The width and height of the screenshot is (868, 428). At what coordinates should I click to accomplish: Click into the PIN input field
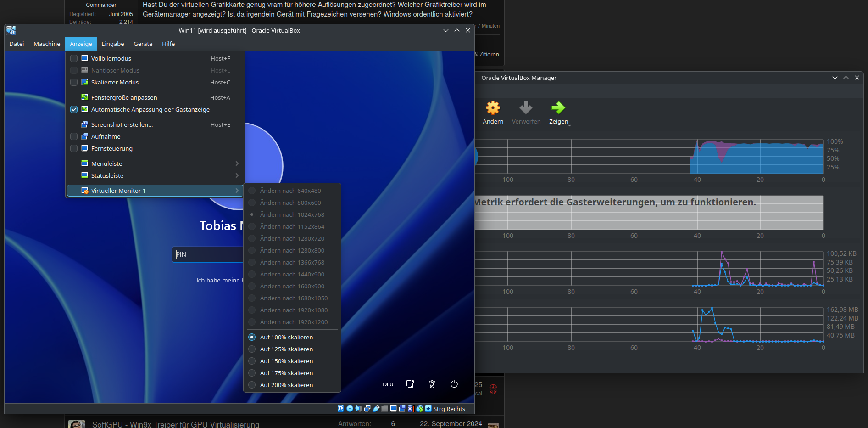208,254
